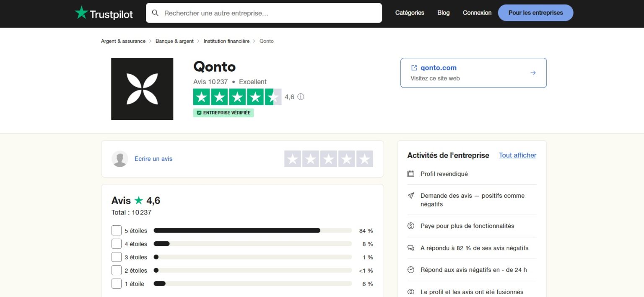The width and height of the screenshot is (644, 297).
Task: Select the fifth empty rating star
Action: click(365, 159)
